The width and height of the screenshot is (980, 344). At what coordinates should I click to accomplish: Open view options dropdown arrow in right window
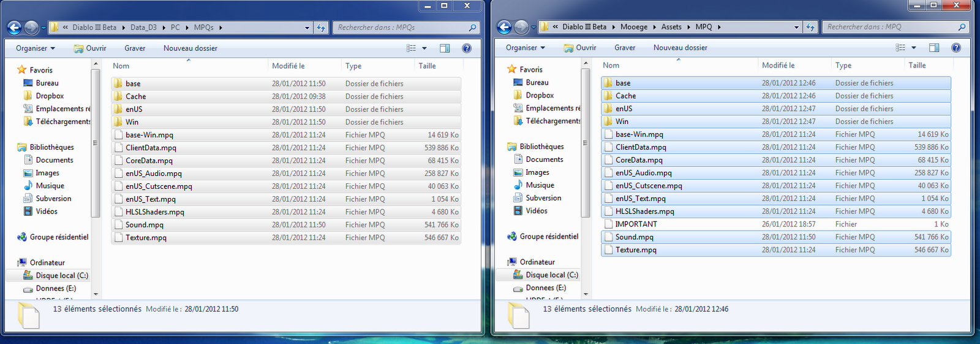(x=913, y=48)
